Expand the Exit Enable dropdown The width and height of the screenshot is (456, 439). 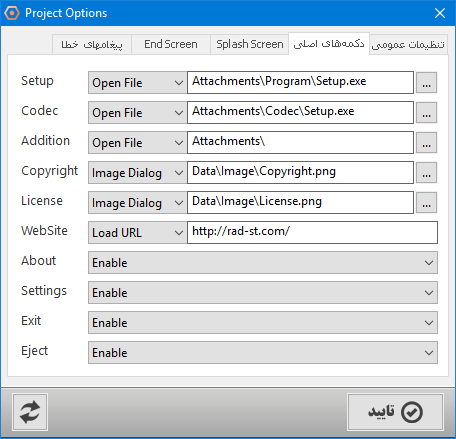pyautogui.click(x=263, y=323)
